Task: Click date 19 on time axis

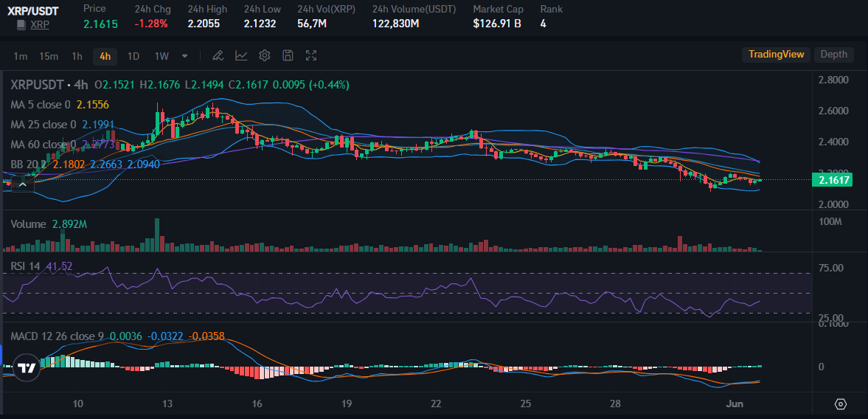Action: pos(347,404)
